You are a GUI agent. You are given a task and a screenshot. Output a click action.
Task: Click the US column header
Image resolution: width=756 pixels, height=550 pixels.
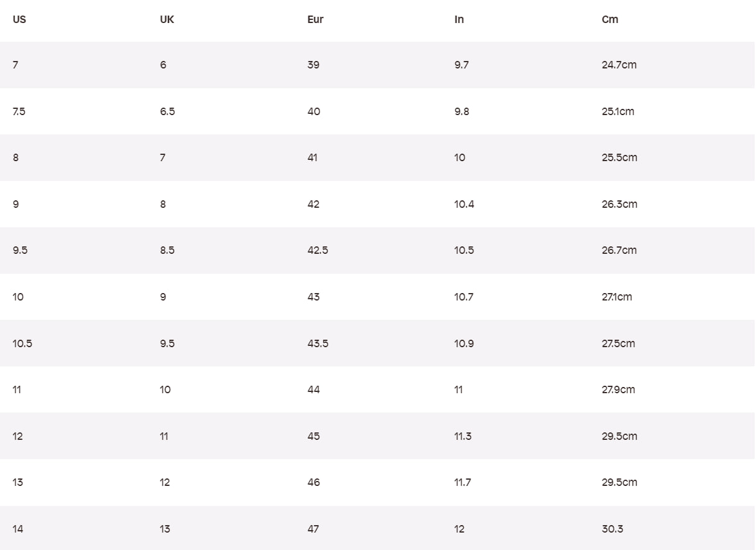click(19, 19)
